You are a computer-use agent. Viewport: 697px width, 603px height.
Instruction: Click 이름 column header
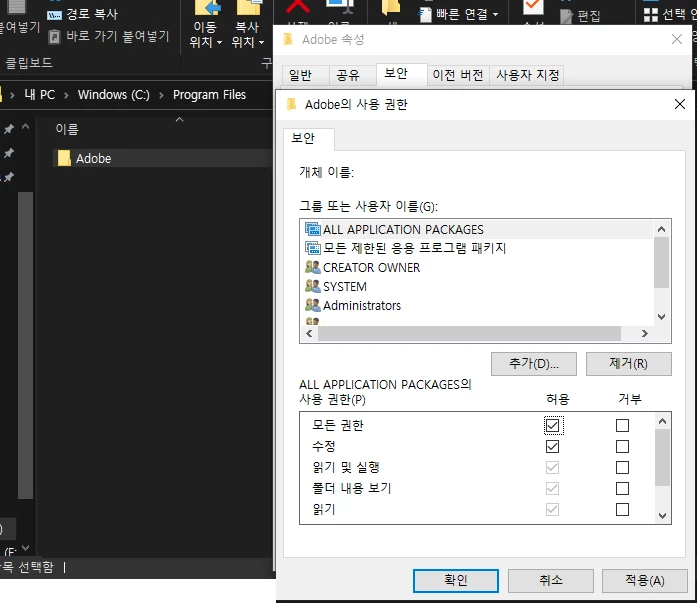click(67, 129)
